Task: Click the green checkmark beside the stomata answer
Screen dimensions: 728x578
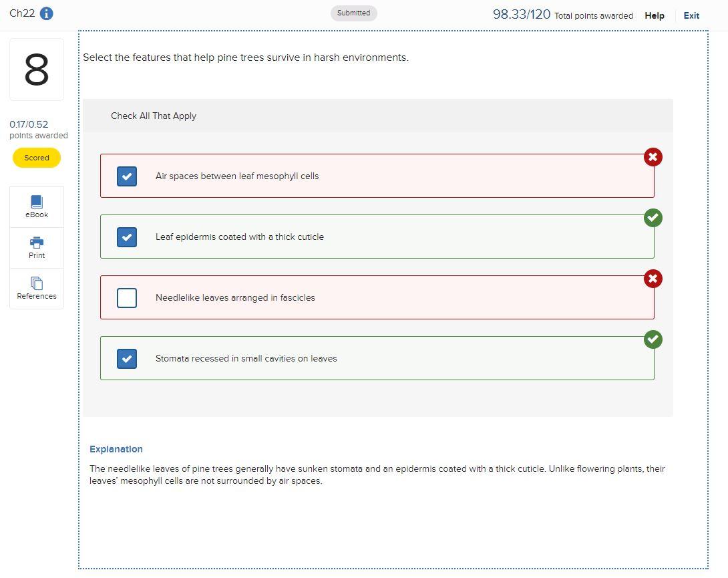Action: click(653, 339)
